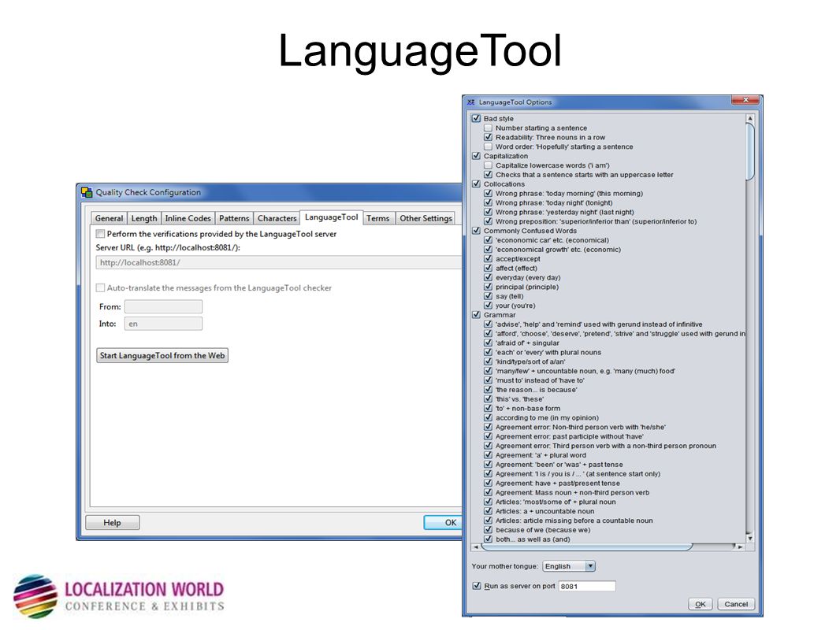The width and height of the screenshot is (840, 630).
Task: Enable Number starting a sentence rule
Action: pyautogui.click(x=488, y=128)
